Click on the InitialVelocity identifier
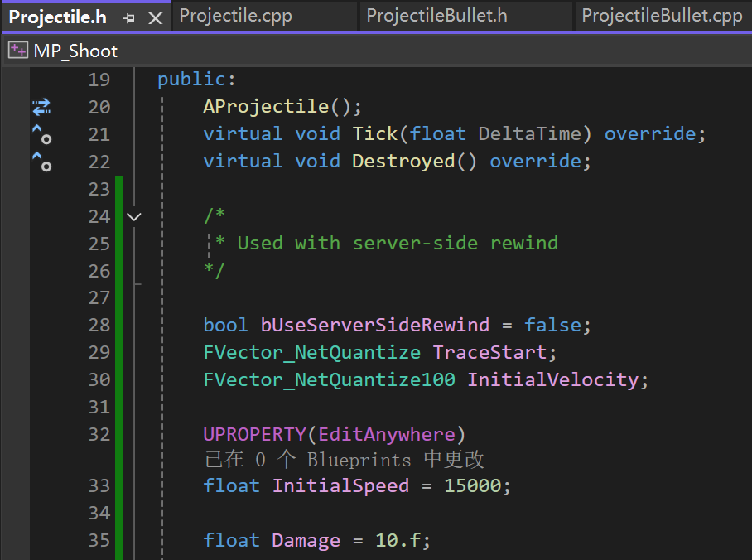This screenshot has height=560, width=752. pyautogui.click(x=553, y=379)
